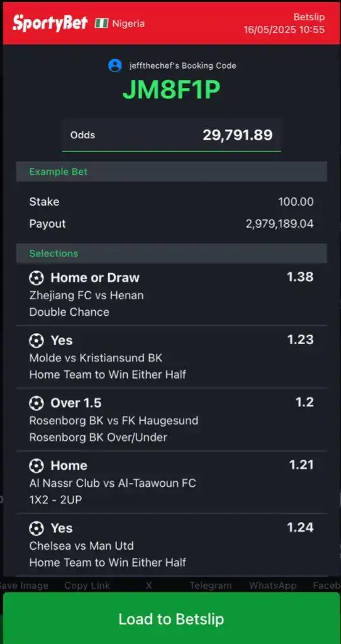Click the Odds 29,791.89 field
This screenshot has width=341, height=644.
pyautogui.click(x=171, y=135)
